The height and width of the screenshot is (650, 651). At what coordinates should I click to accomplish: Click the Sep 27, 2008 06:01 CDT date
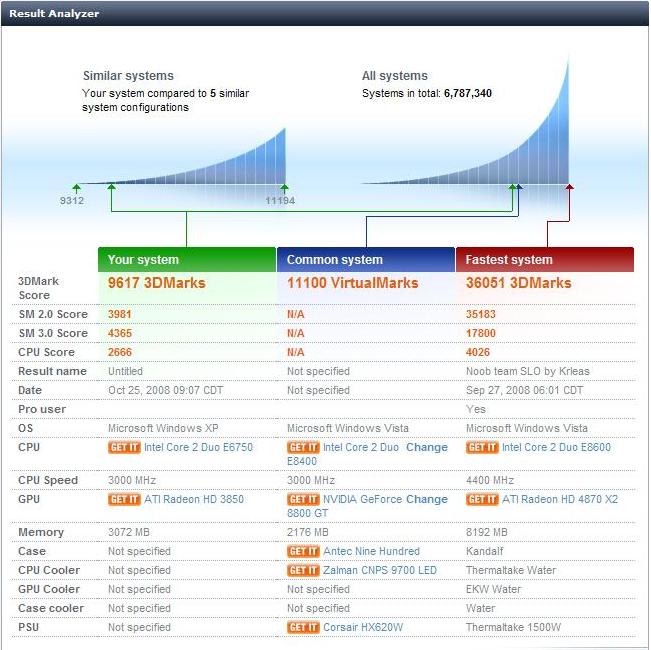(524, 390)
